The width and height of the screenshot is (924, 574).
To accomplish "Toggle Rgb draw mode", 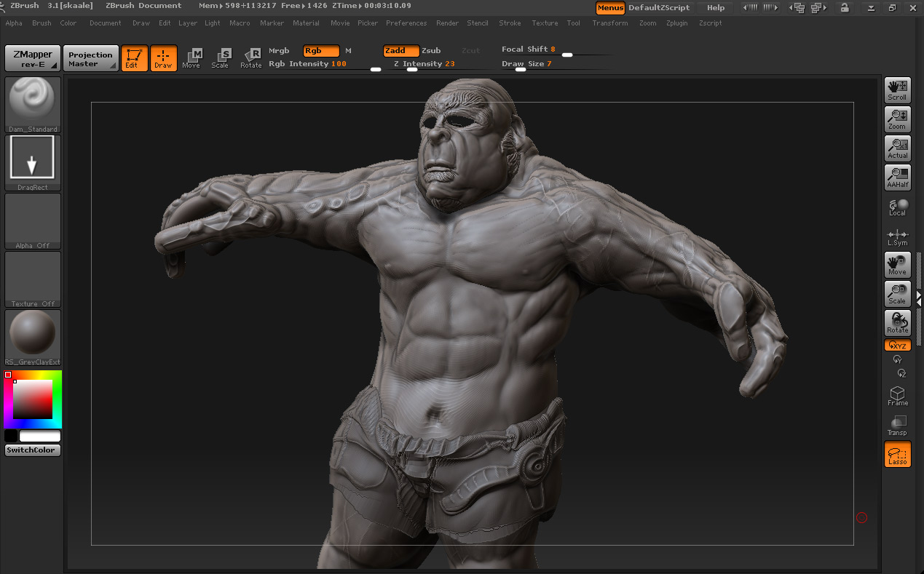I will (x=321, y=51).
